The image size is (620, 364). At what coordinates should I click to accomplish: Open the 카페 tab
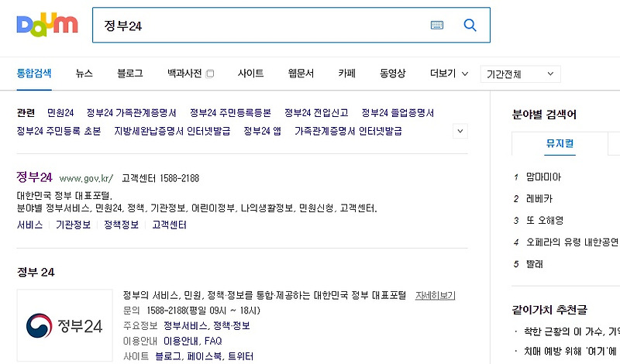tap(346, 74)
